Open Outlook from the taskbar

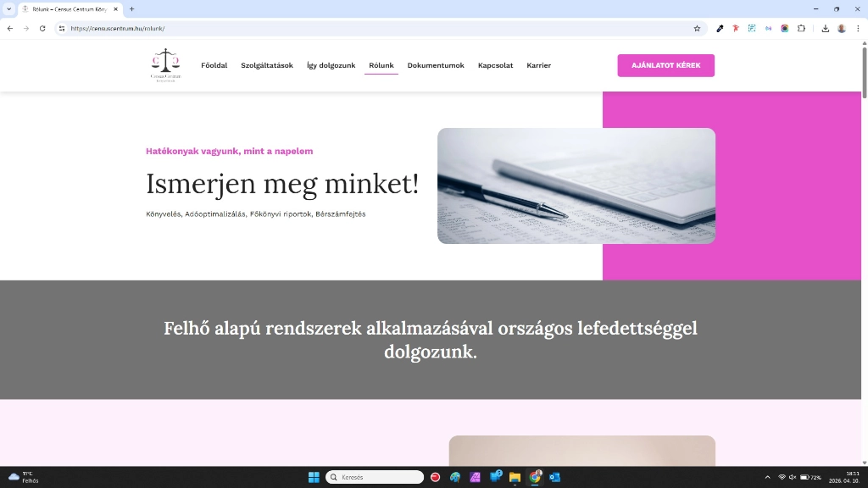pyautogui.click(x=556, y=476)
